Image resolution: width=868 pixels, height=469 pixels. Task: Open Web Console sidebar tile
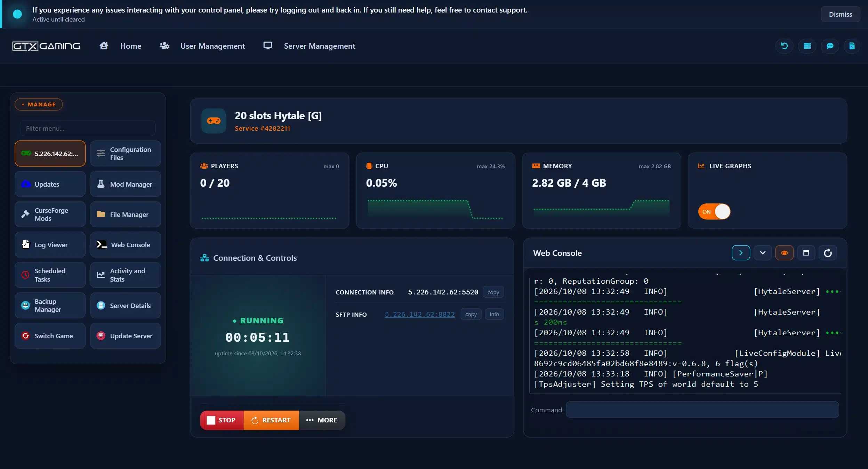click(x=126, y=244)
